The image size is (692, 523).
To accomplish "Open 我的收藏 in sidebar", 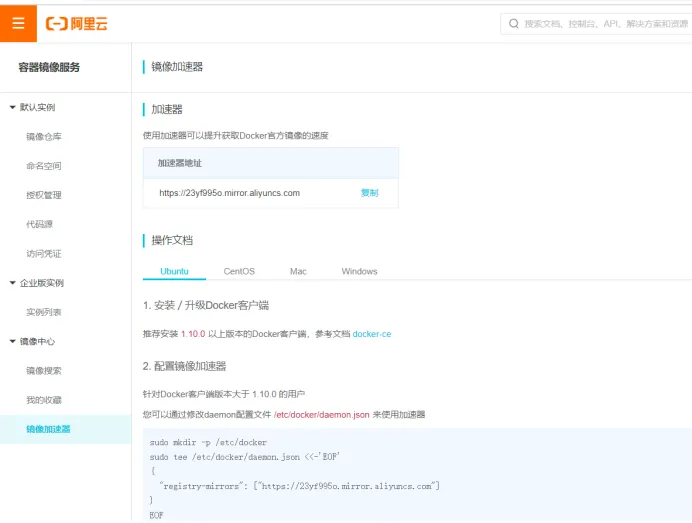I will pyautogui.click(x=44, y=400).
